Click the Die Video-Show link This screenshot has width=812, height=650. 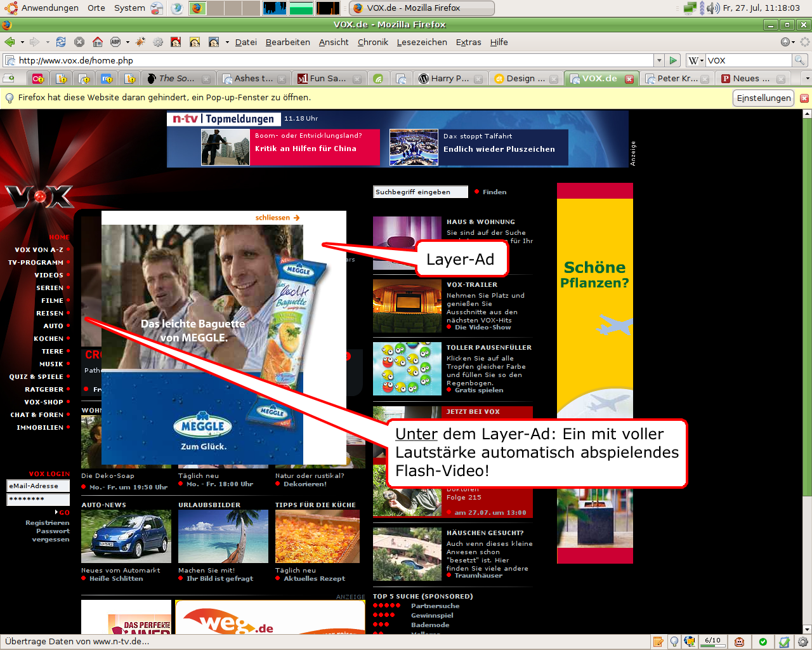click(x=482, y=328)
